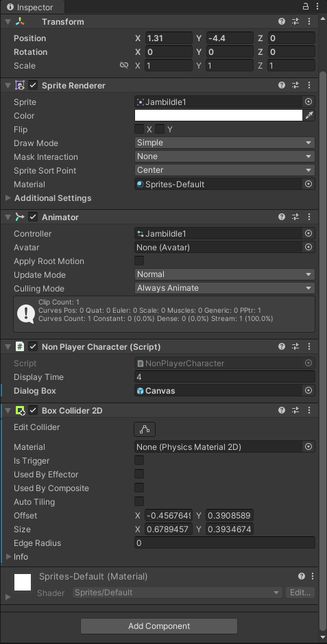Pick color with the eyedropper icon
The height and width of the screenshot is (644, 327).
(x=309, y=115)
